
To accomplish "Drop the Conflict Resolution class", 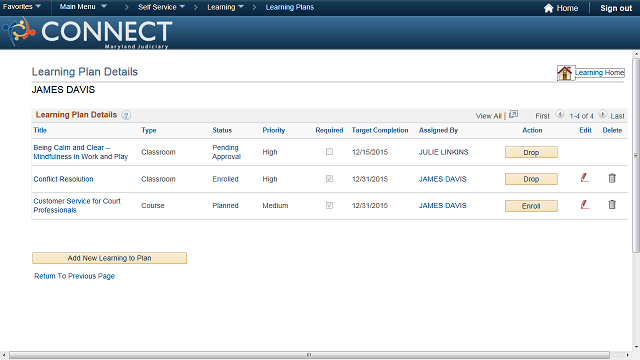I will [531, 179].
